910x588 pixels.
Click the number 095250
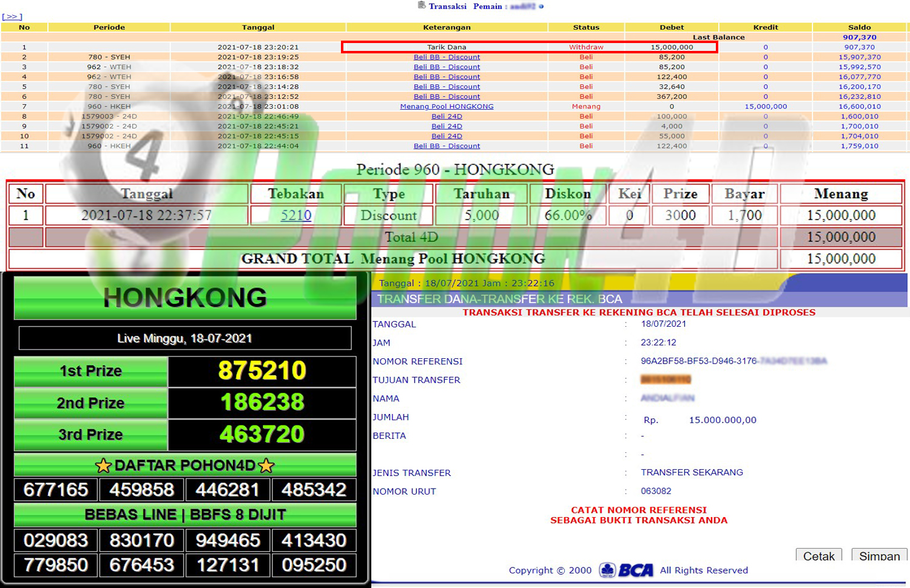314,565
